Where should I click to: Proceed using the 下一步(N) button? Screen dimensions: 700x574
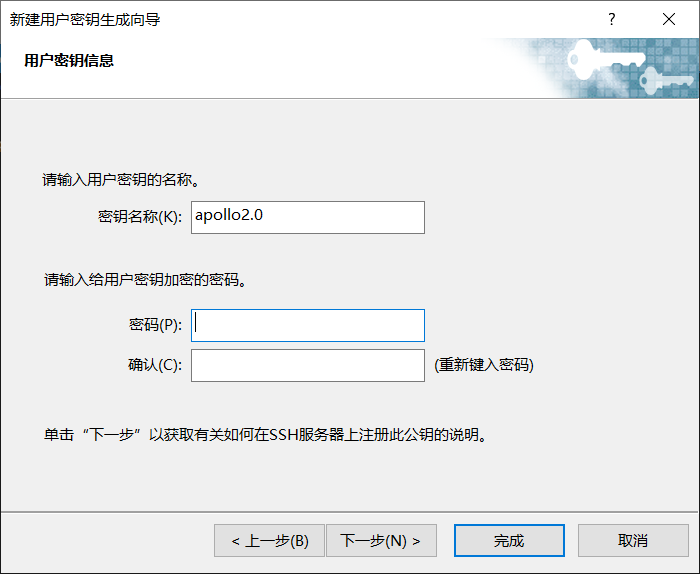tap(381, 541)
